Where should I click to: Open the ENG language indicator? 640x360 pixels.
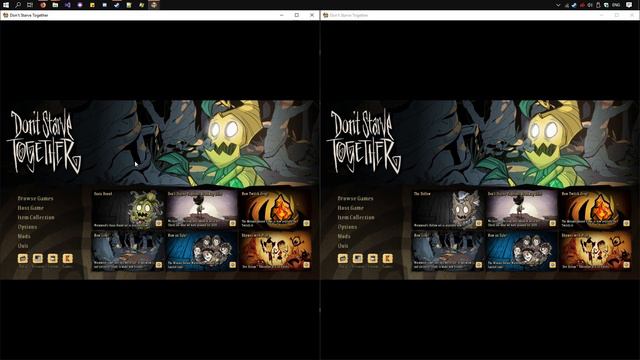[616, 5]
